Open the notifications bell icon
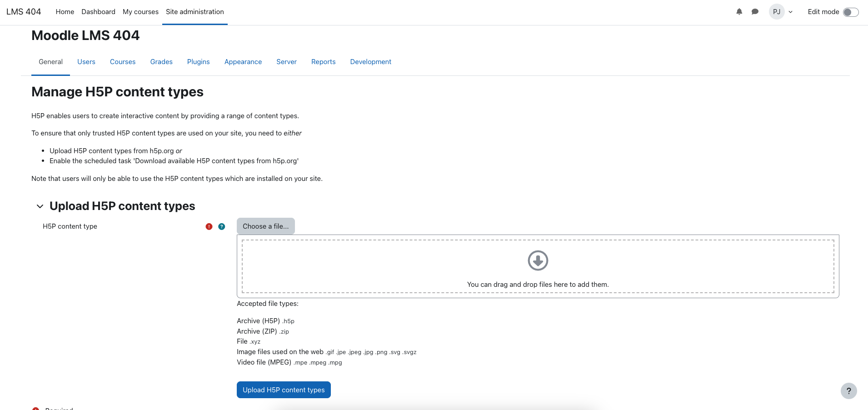This screenshot has width=868, height=410. pyautogui.click(x=739, y=12)
